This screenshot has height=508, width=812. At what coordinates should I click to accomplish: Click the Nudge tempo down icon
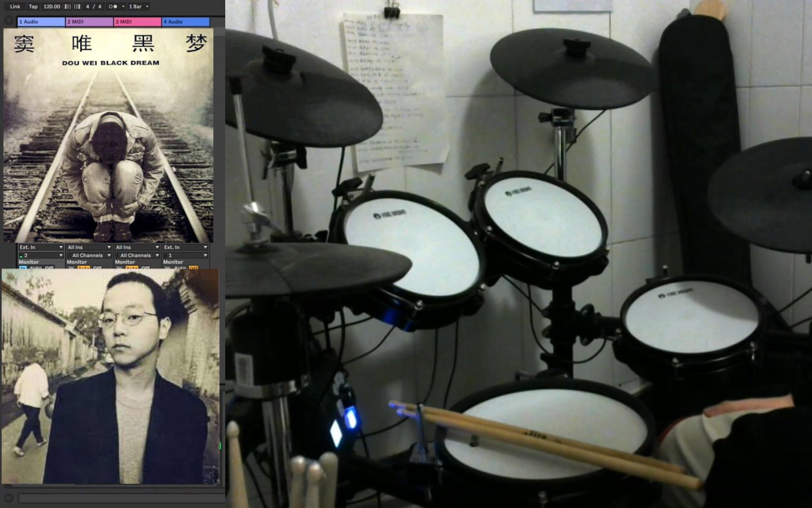(67, 6)
